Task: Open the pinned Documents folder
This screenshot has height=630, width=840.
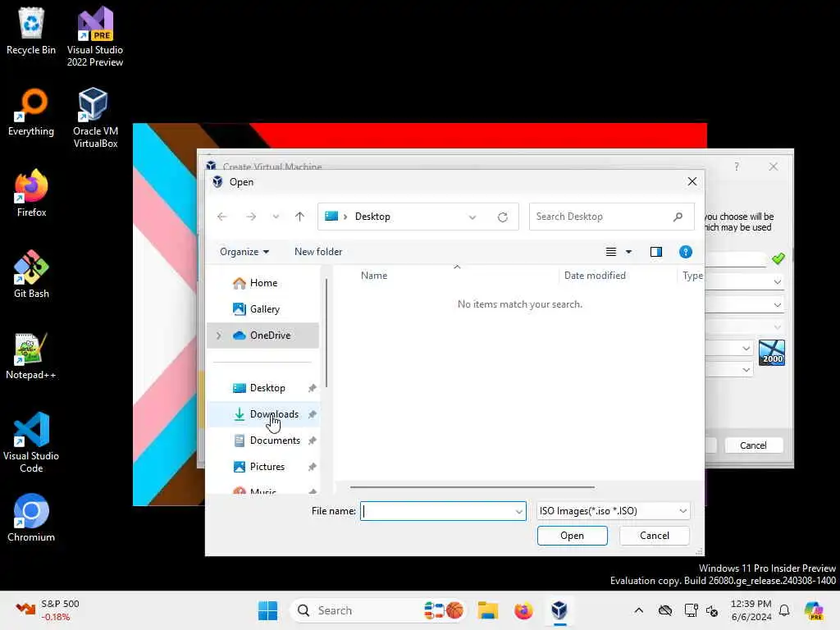Action: coord(263,441)
